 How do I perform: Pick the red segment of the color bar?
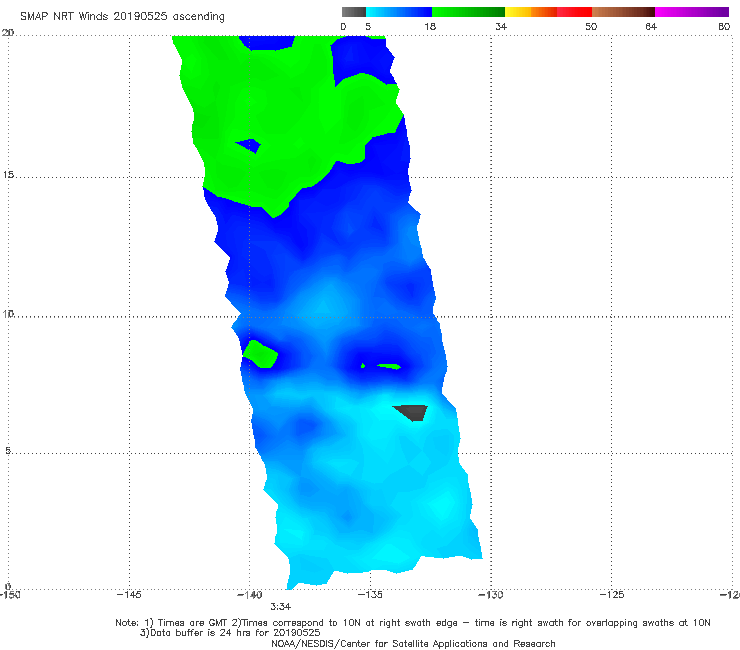pos(574,12)
